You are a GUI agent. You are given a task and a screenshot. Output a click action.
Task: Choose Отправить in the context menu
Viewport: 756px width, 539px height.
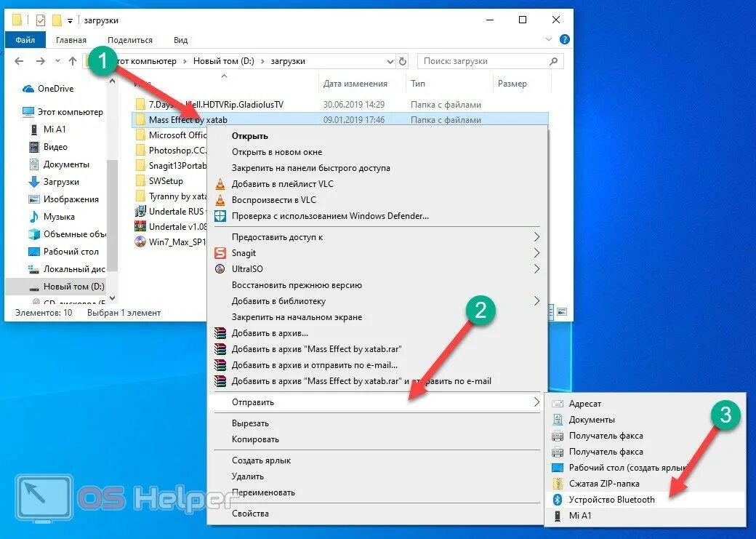click(377, 402)
